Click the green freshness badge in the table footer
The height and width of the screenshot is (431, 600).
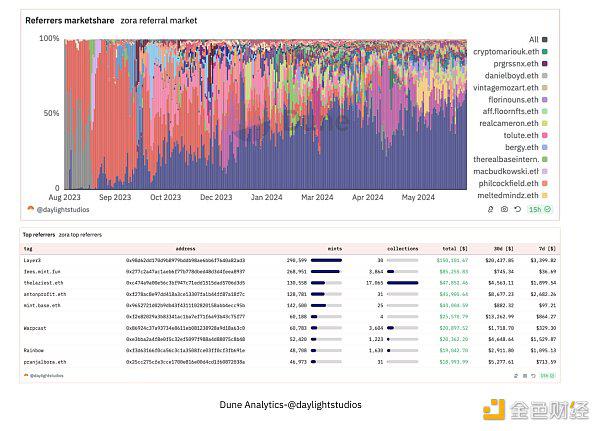(547, 376)
